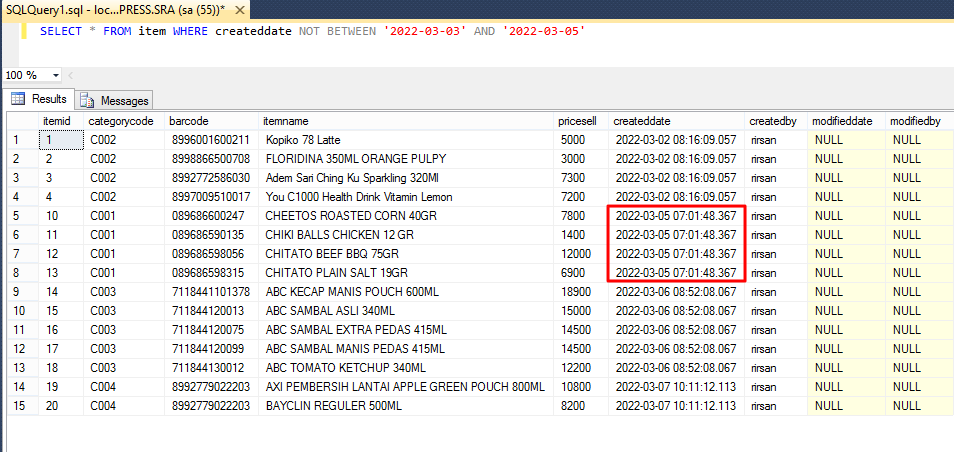Image resolution: width=954 pixels, height=452 pixels.
Task: Click the left scroll arrow beside the zoom dropdown
Action: (x=70, y=75)
